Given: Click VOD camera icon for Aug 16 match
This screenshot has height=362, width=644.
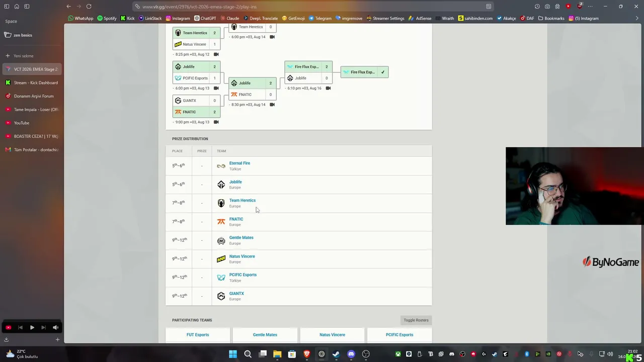Looking at the screenshot, I should 328,88.
